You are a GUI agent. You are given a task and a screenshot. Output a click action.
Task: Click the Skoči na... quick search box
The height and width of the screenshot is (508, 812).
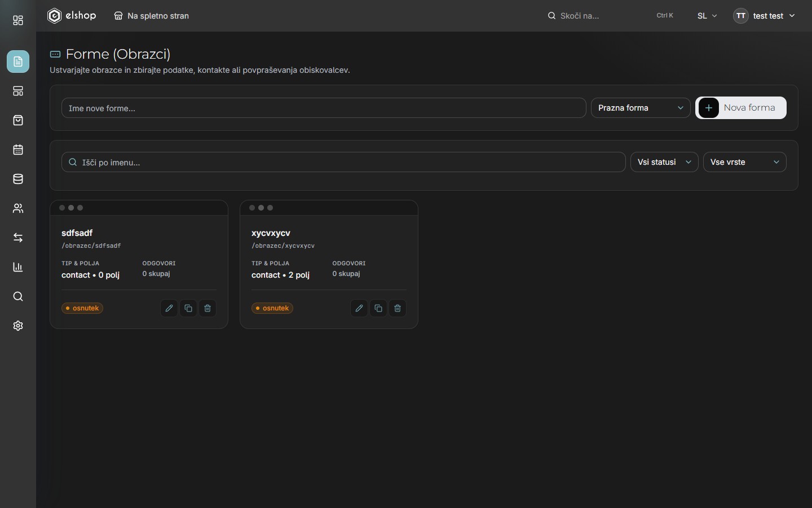[x=610, y=16]
